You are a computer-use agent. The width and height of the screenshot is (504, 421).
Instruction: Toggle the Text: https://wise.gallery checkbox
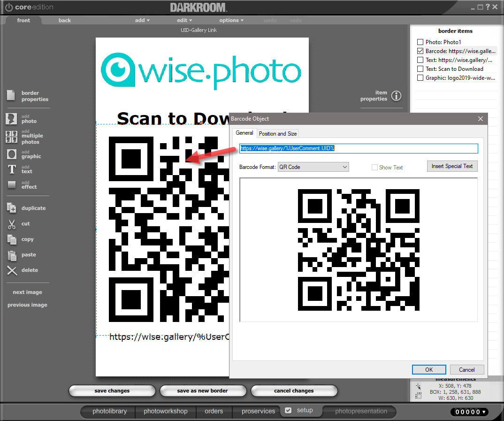pos(420,60)
